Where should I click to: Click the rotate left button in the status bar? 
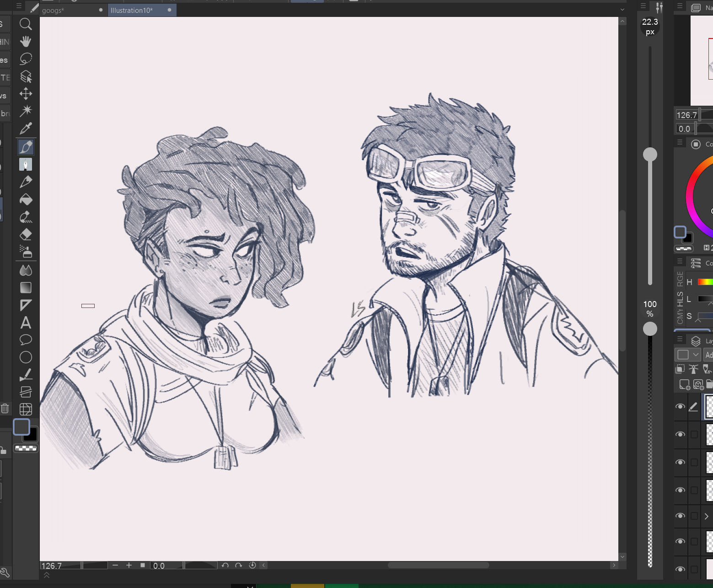pyautogui.click(x=225, y=565)
